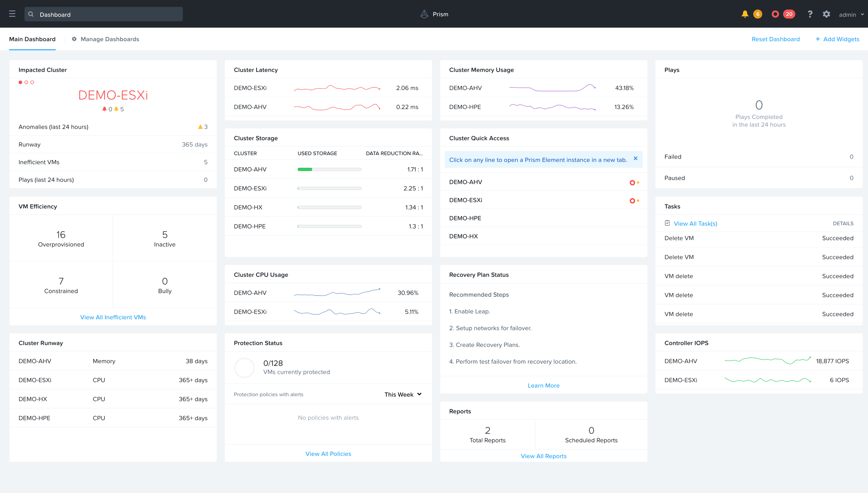Open the Dashboard search dropdown field
The height and width of the screenshot is (493, 868).
(103, 14)
